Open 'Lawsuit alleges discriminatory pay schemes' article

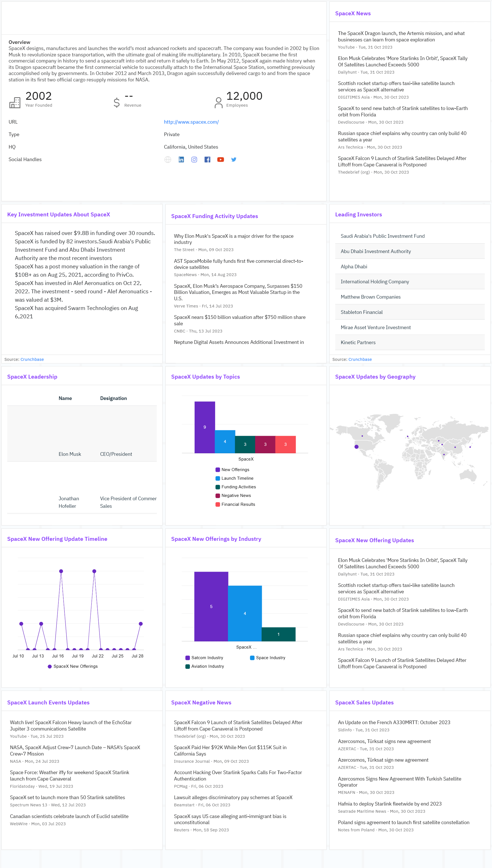click(x=233, y=797)
